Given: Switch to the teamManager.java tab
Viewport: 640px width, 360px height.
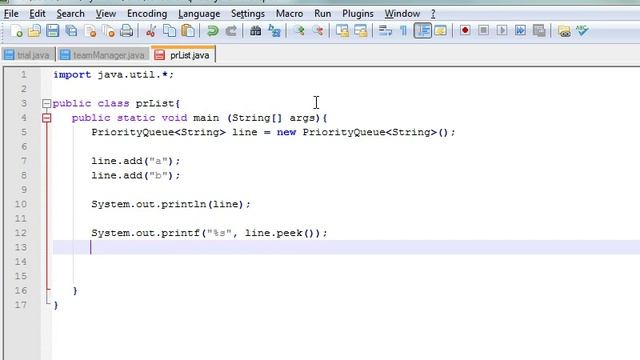Looking at the screenshot, I should pos(103,55).
